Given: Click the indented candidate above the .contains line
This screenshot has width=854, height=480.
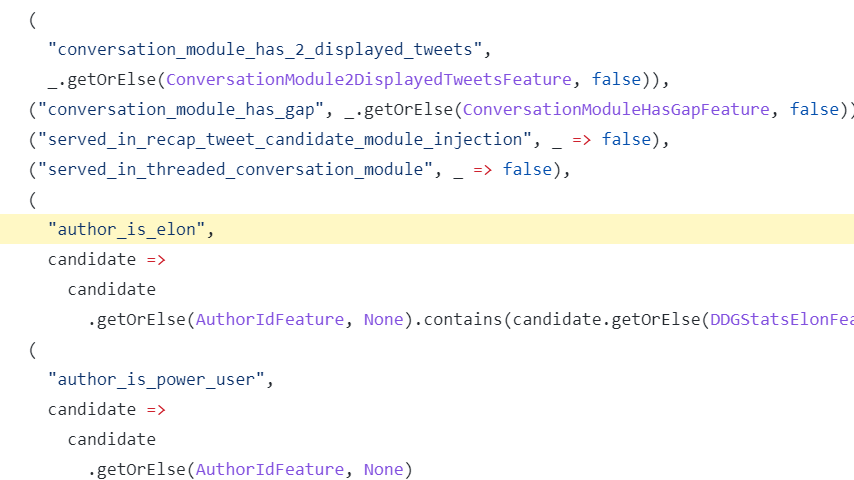Looking at the screenshot, I should (112, 289).
